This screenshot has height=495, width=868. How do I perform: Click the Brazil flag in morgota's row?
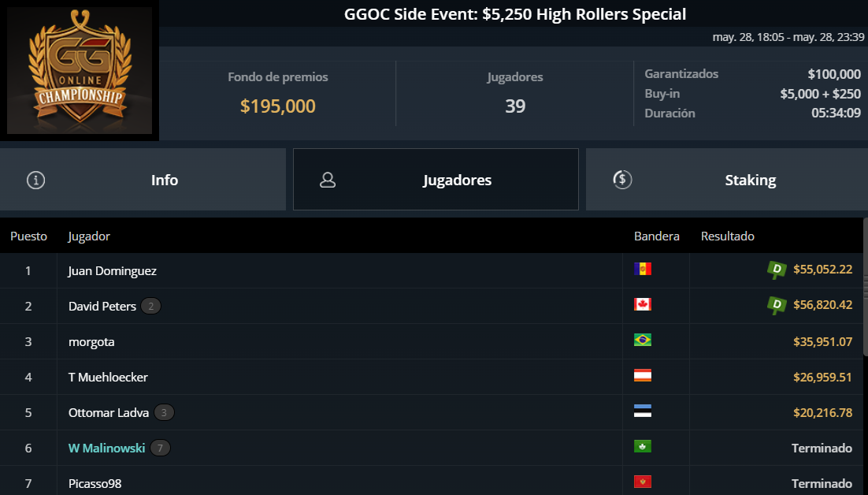643,340
